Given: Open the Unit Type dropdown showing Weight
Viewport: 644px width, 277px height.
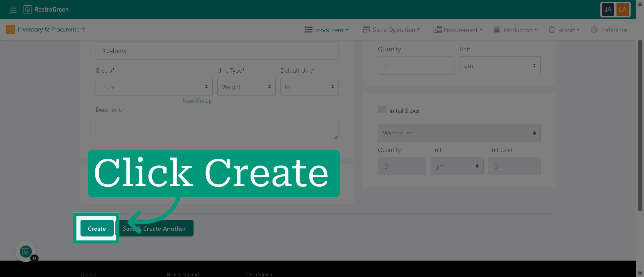Looking at the screenshot, I should point(246,87).
